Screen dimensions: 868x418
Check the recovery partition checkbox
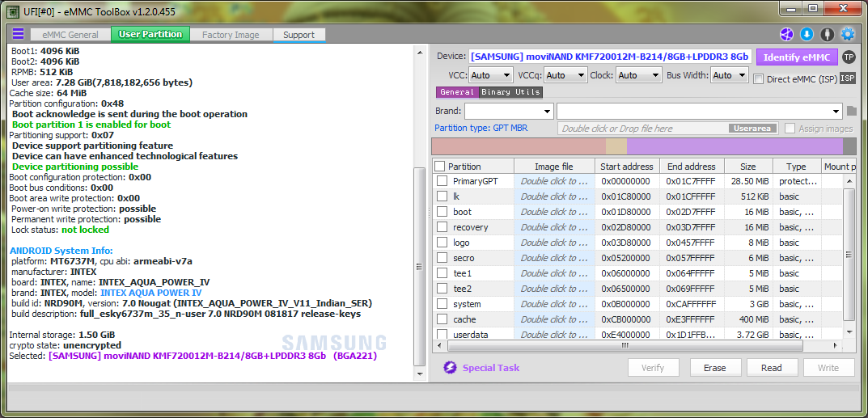(x=442, y=227)
